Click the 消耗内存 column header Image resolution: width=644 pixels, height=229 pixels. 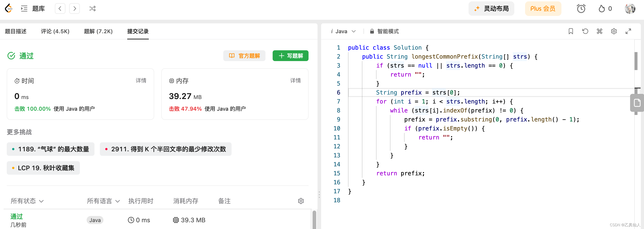[186, 201]
